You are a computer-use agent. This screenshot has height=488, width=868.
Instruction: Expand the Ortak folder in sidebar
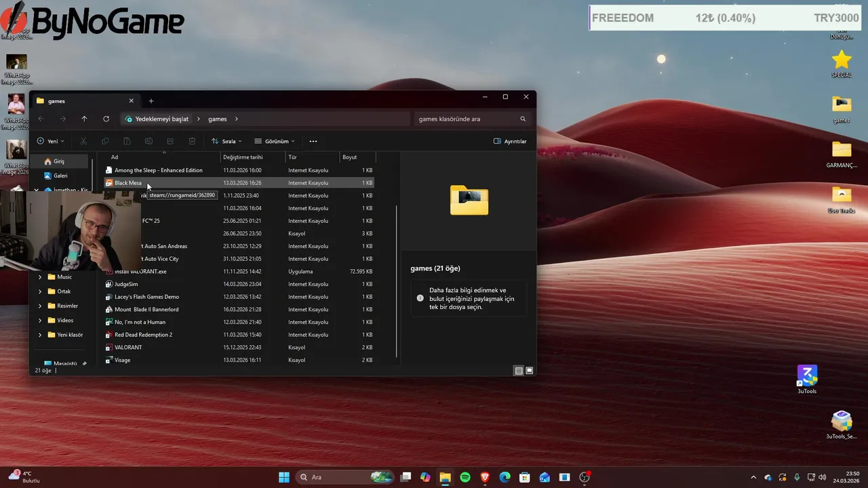click(x=40, y=291)
